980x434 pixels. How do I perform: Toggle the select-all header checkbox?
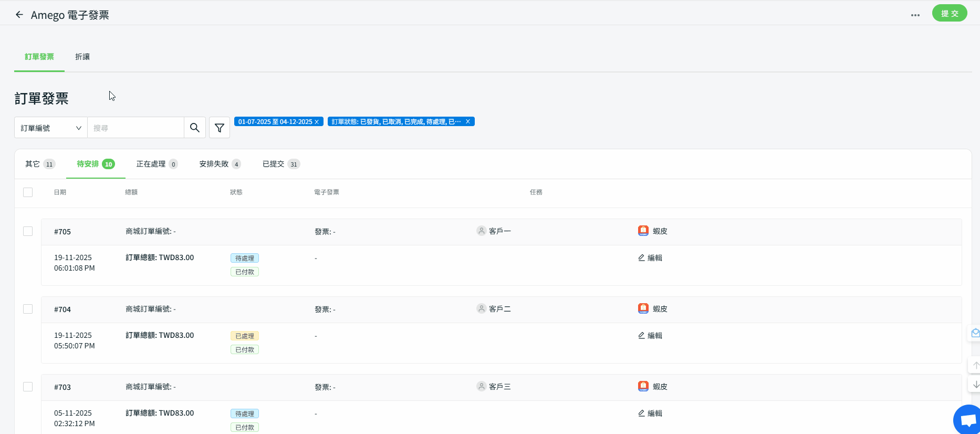[28, 192]
